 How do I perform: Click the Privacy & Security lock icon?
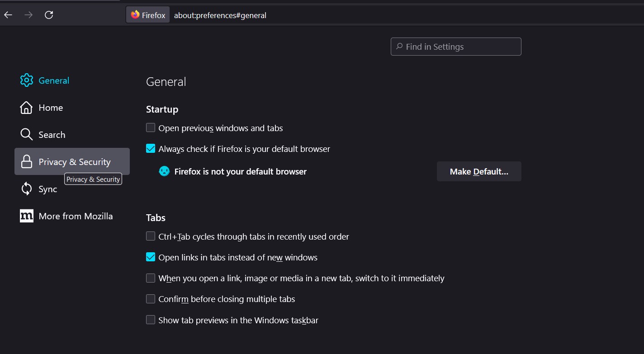click(27, 162)
